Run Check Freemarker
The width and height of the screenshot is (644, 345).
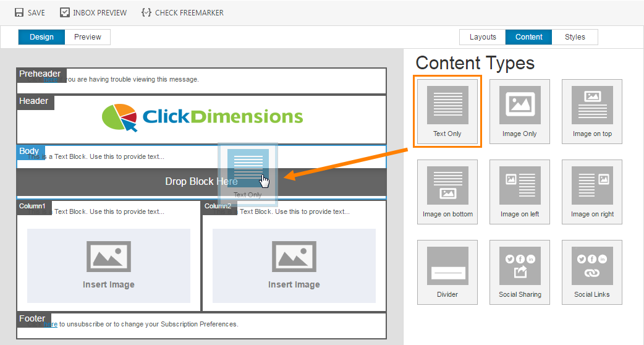click(182, 12)
